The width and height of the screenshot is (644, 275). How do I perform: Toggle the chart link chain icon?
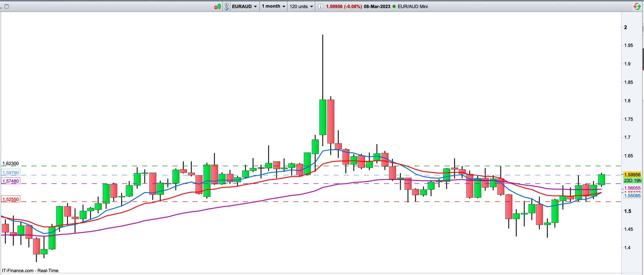[226, 7]
